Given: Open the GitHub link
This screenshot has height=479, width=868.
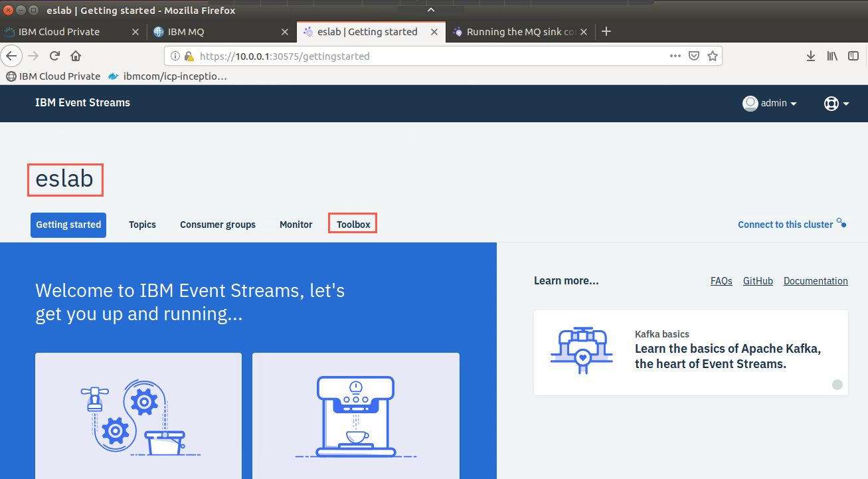Looking at the screenshot, I should [758, 281].
